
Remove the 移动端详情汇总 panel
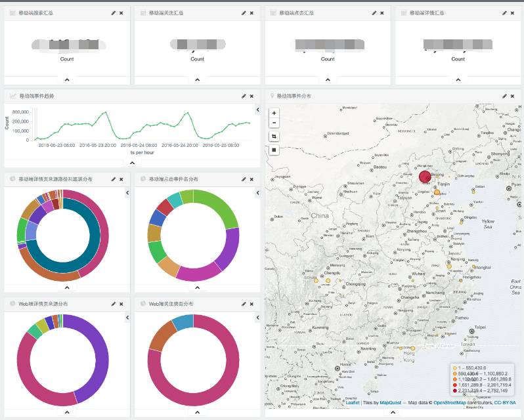(x=512, y=13)
